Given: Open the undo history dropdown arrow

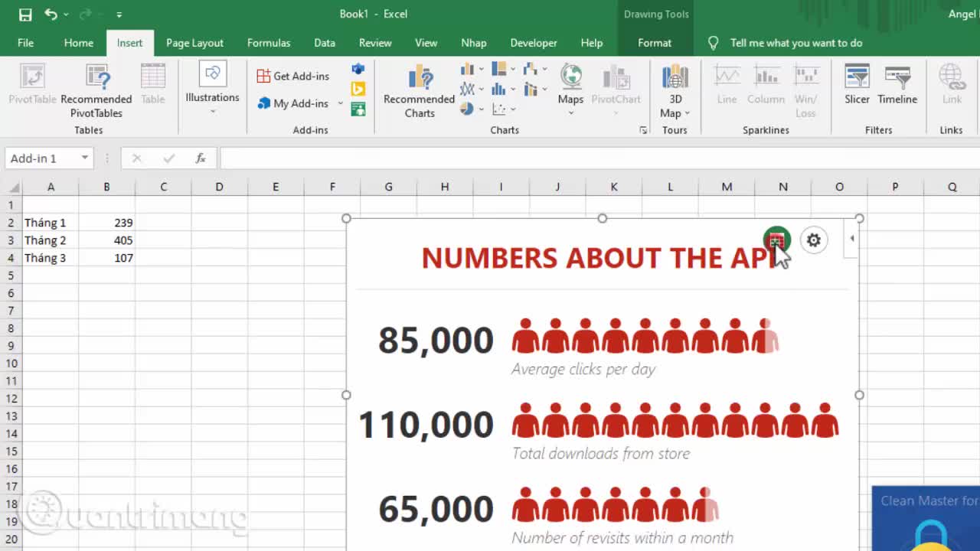Looking at the screenshot, I should click(x=66, y=15).
